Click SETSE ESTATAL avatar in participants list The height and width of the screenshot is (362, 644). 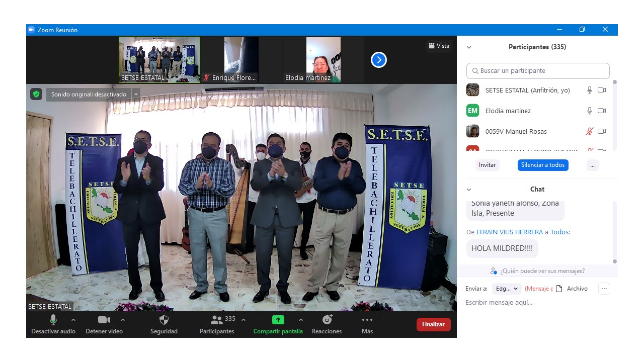pos(472,90)
